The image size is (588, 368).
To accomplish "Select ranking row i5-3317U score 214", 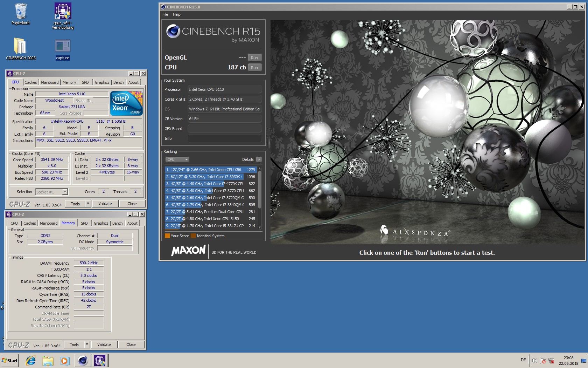I will coord(211,226).
